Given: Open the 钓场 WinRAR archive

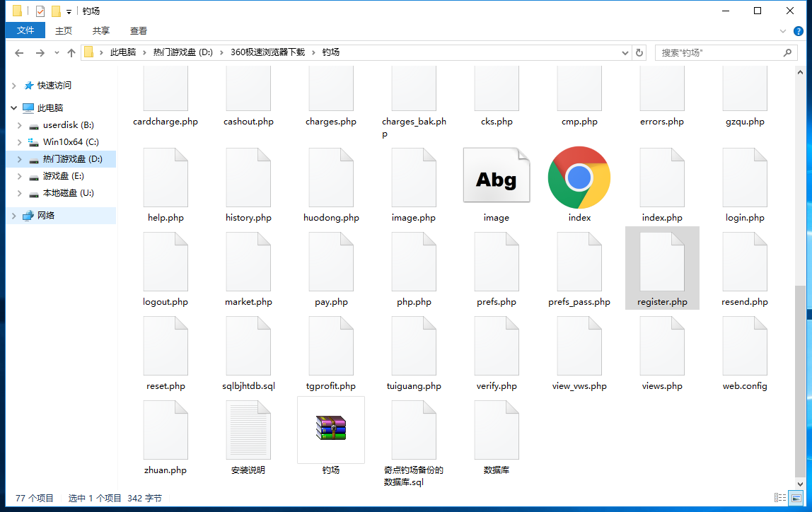Looking at the screenshot, I should pyautogui.click(x=330, y=429).
